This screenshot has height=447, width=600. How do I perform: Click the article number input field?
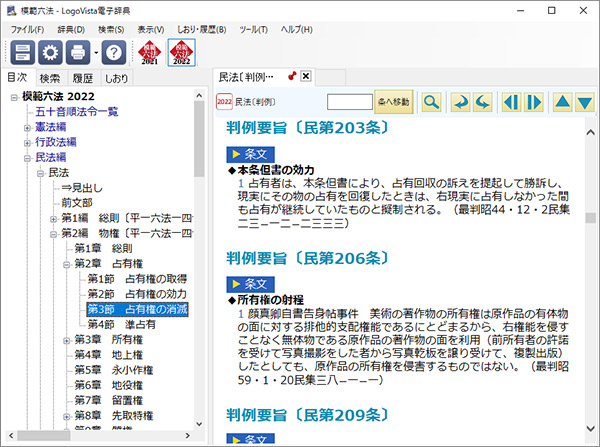[350, 102]
